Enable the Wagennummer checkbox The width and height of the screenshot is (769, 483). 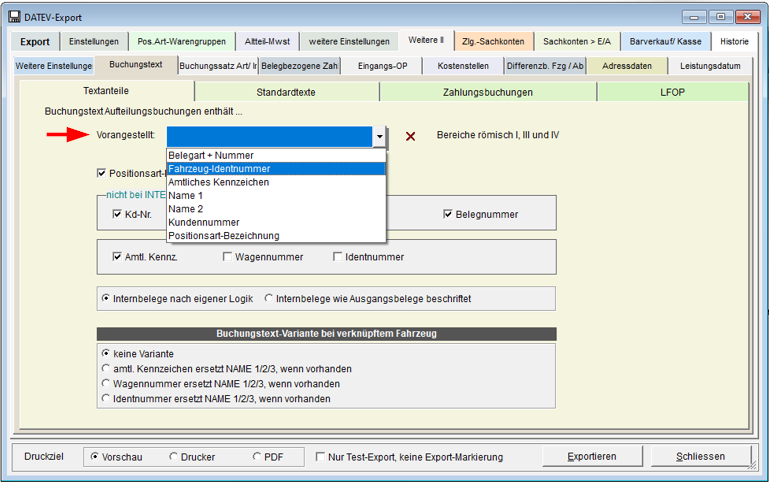(x=227, y=256)
